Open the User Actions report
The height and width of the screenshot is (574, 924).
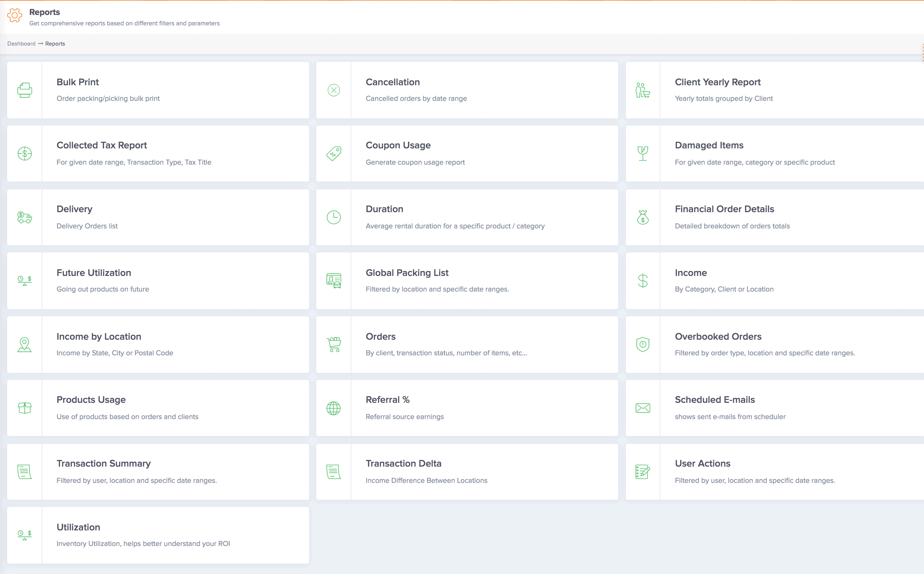[x=702, y=463]
